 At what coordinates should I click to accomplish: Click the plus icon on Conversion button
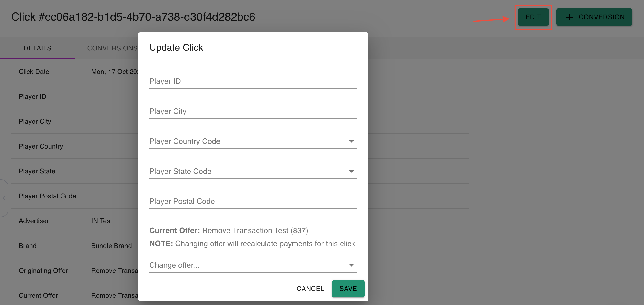tap(569, 17)
